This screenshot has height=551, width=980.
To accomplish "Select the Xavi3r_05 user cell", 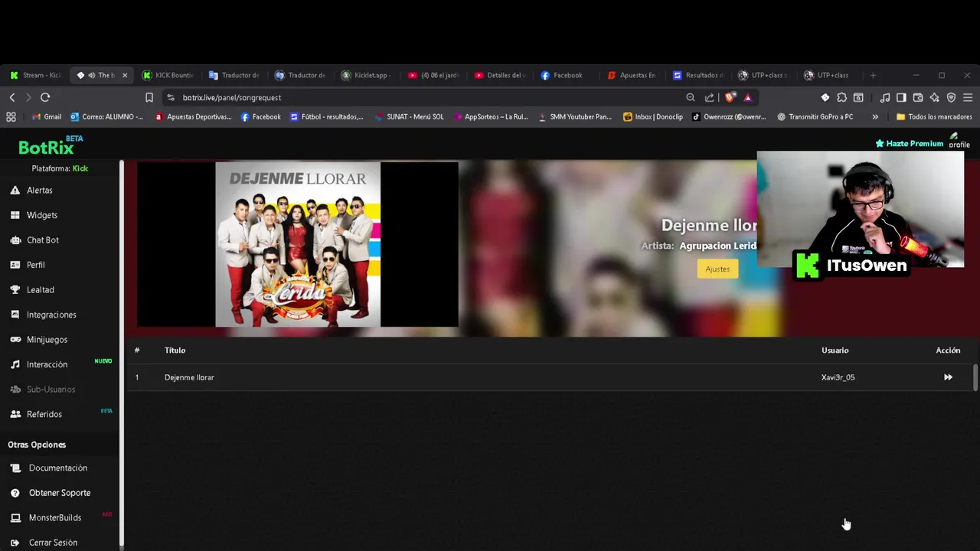I will pyautogui.click(x=838, y=377).
